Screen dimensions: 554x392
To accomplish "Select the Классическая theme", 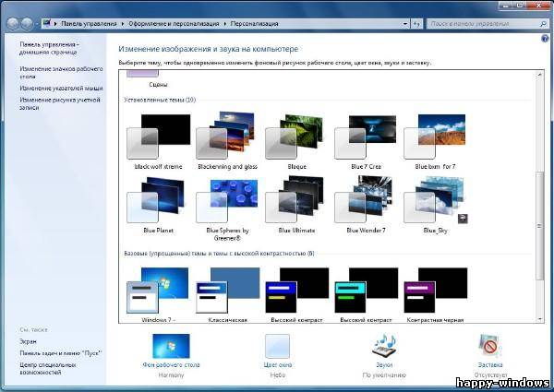I will pyautogui.click(x=227, y=295).
